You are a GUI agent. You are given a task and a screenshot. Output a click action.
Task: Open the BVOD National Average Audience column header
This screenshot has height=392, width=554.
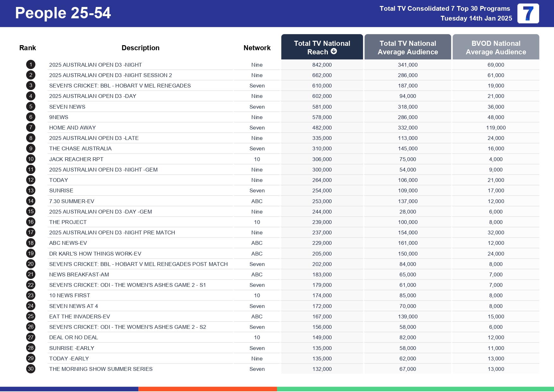pyautogui.click(x=496, y=47)
